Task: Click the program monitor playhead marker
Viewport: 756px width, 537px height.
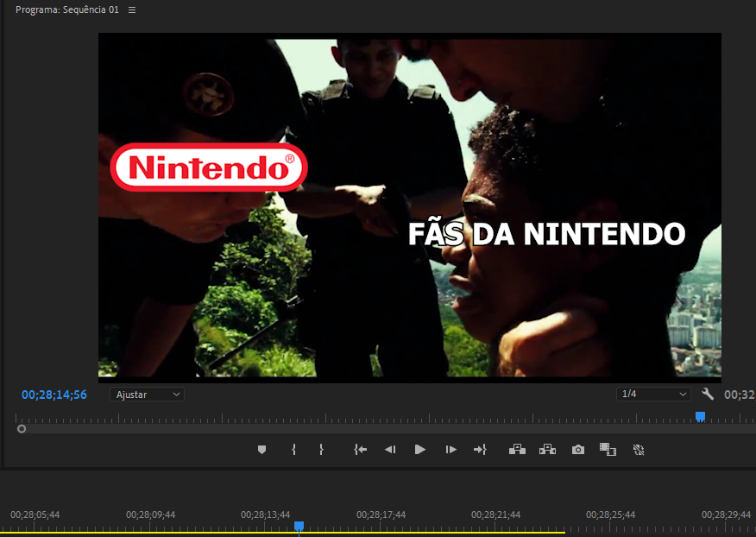Action: click(x=700, y=417)
